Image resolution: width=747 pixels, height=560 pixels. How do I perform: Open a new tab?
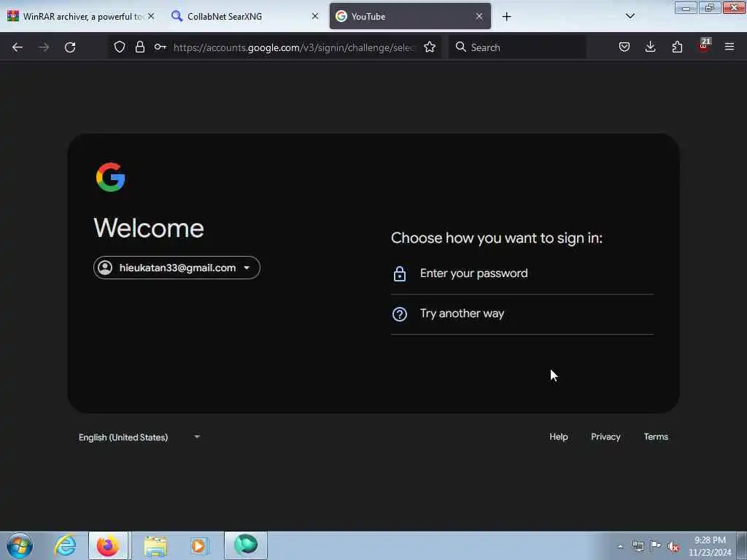tap(506, 17)
